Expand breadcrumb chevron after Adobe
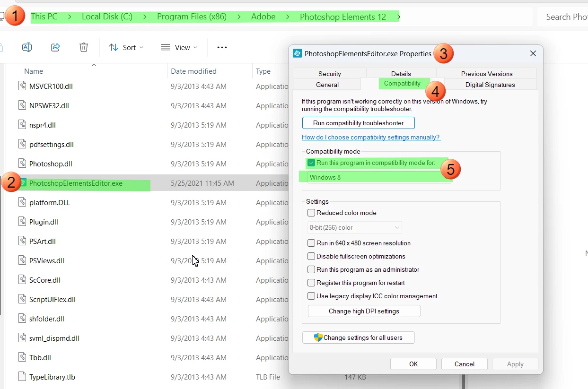Screen dimensions: 588x389 point(288,17)
